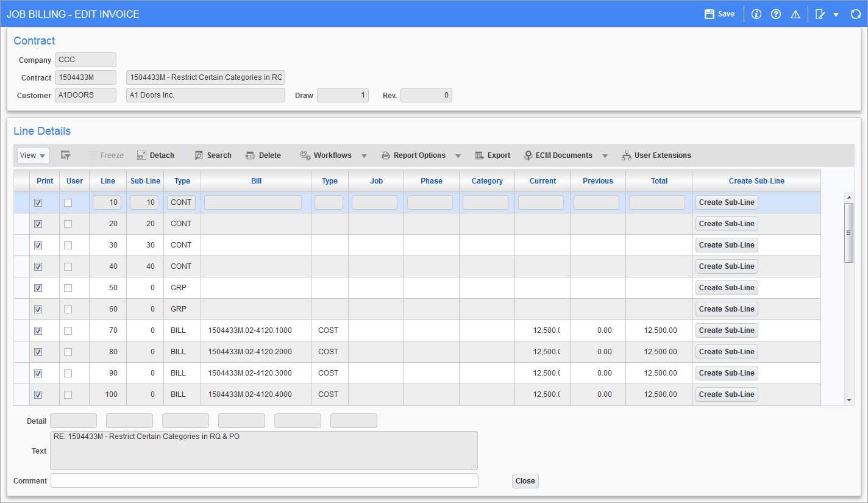
Task: Click the Text area with RE: 1504433M
Action: coord(264,451)
